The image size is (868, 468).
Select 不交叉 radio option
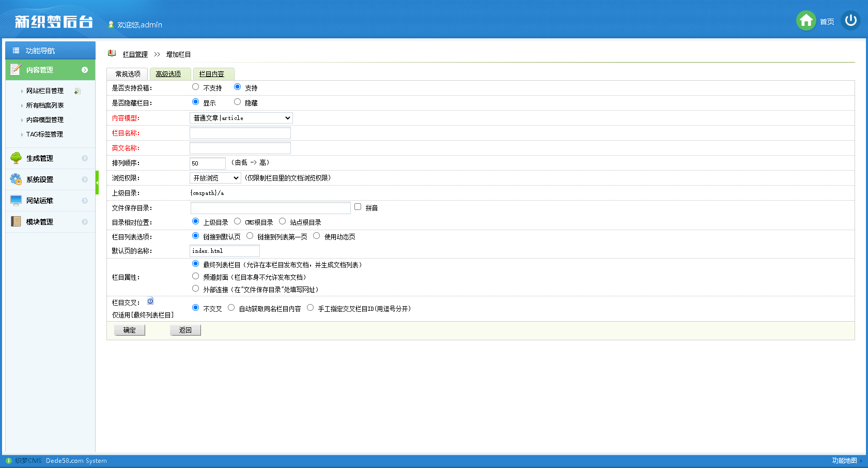195,308
